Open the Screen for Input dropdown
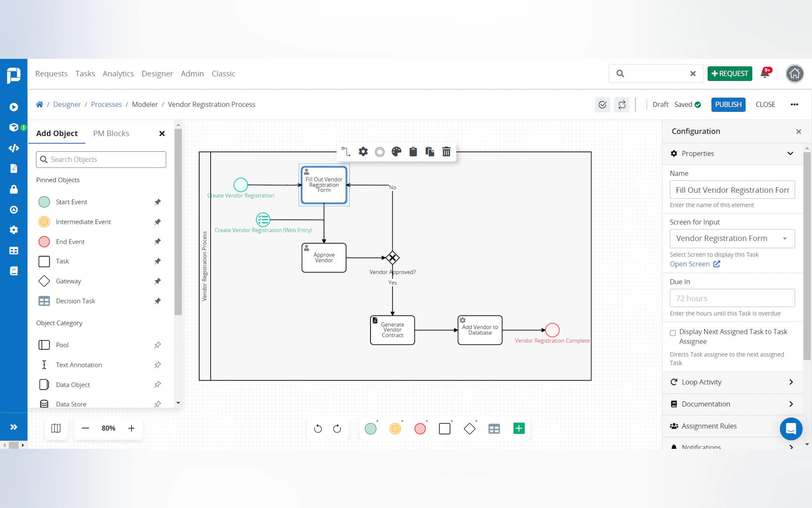This screenshot has height=508, width=812. (732, 239)
